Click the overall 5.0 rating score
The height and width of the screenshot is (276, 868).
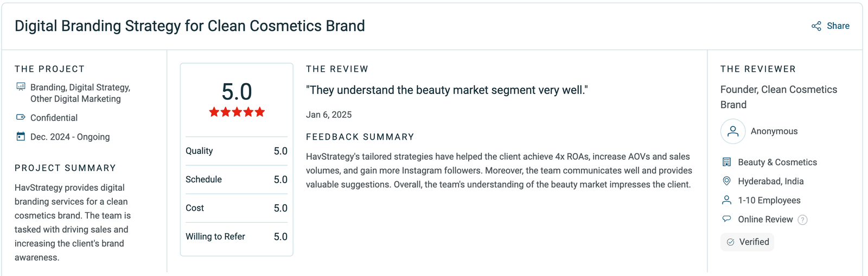point(237,92)
